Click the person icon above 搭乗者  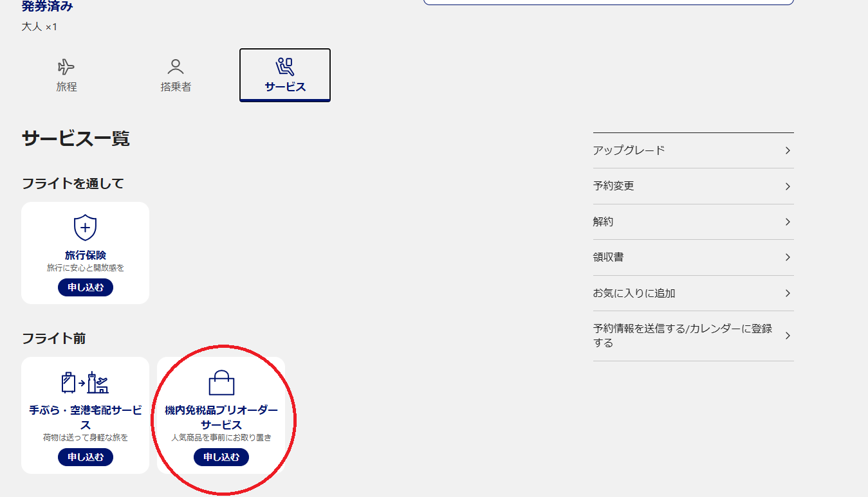click(x=176, y=67)
